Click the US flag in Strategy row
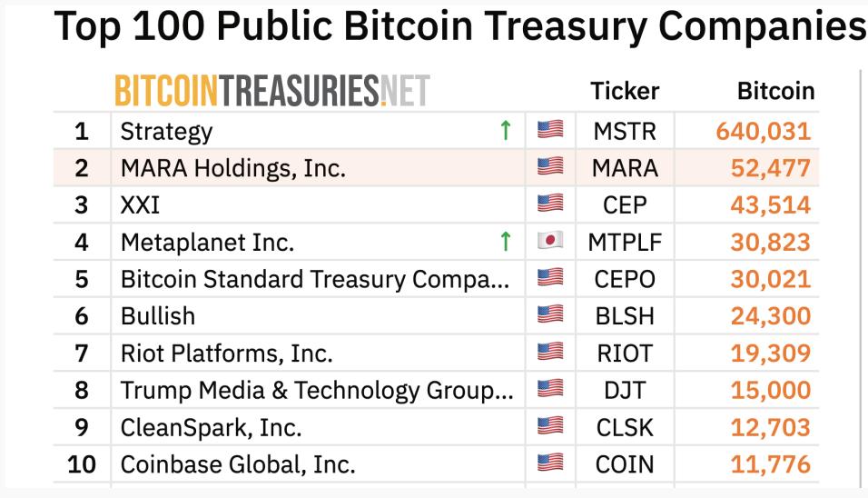This screenshot has width=868, height=498. click(x=550, y=131)
